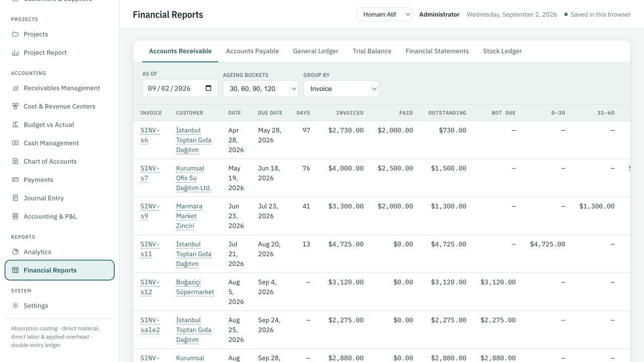644x362 pixels.
Task: Click the Administrator role label
Action: pos(439,15)
